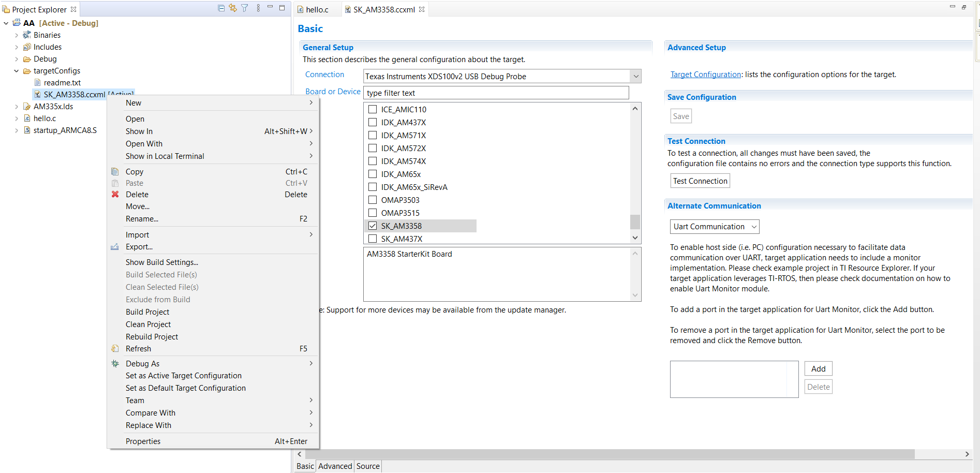Screen dimensions: 980x473
Task: Click the Test Connection button
Action: 700,181
